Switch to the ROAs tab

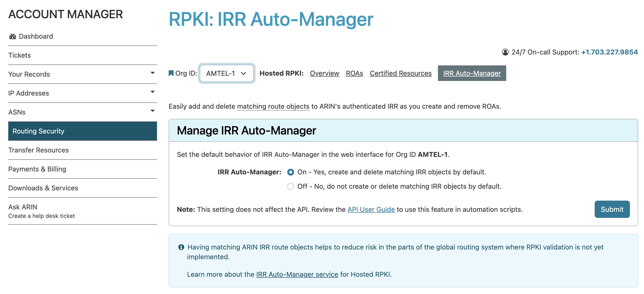(x=354, y=73)
